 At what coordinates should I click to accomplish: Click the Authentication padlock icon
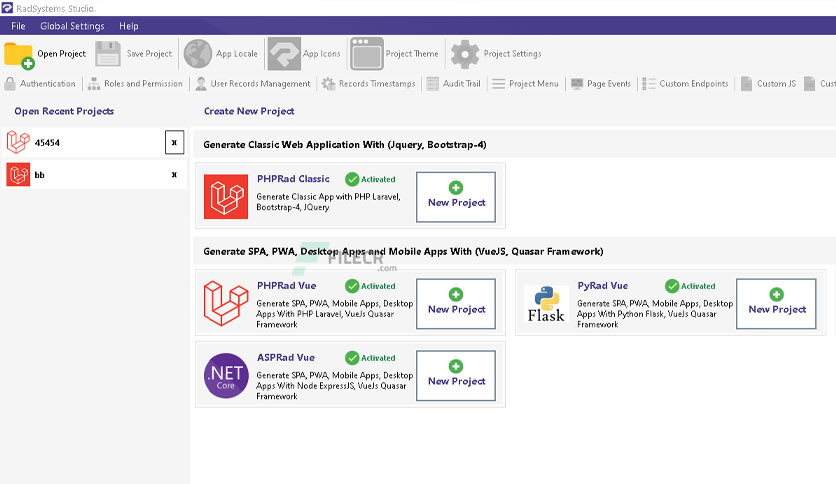point(10,84)
